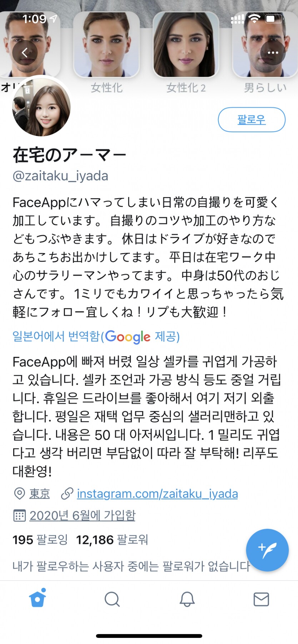The height and width of the screenshot is (644, 298).
Task: Open the 195 팔로잉 following list
Action: (x=40, y=540)
